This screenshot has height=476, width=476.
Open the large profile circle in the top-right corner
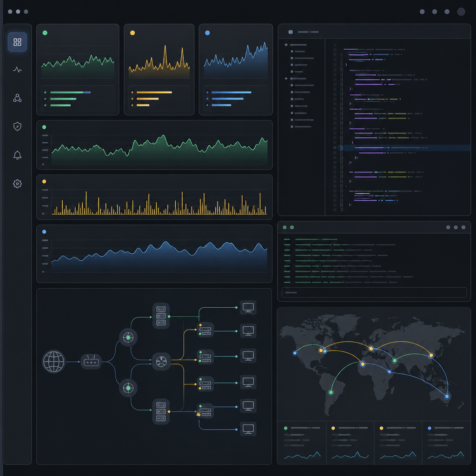tap(461, 12)
